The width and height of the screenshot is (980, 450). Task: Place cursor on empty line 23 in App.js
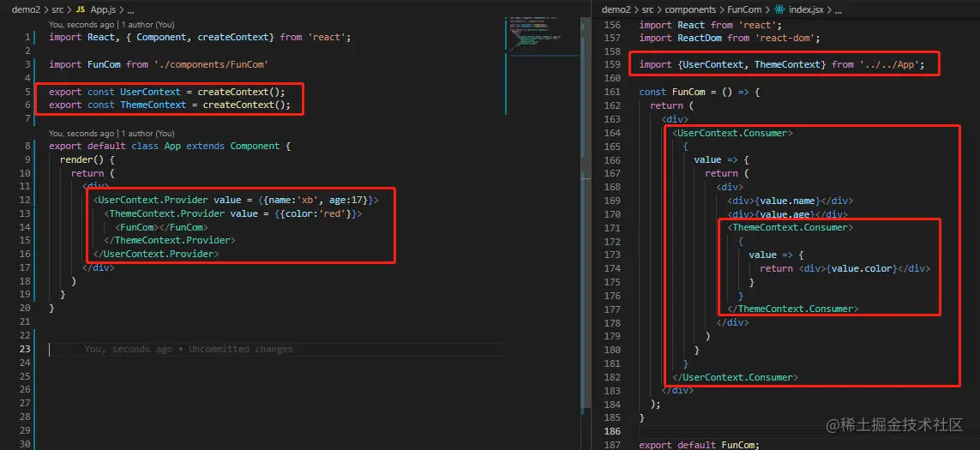(275, 349)
